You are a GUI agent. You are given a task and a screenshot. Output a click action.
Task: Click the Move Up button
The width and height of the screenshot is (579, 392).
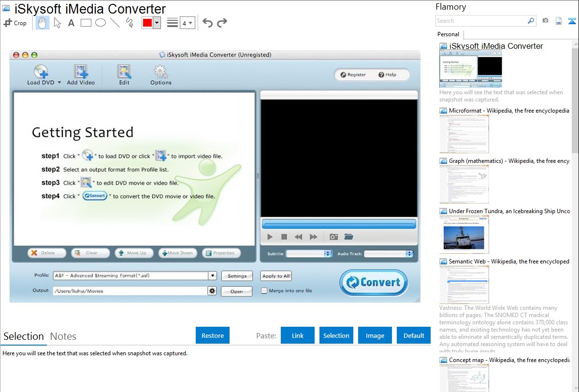134,253
